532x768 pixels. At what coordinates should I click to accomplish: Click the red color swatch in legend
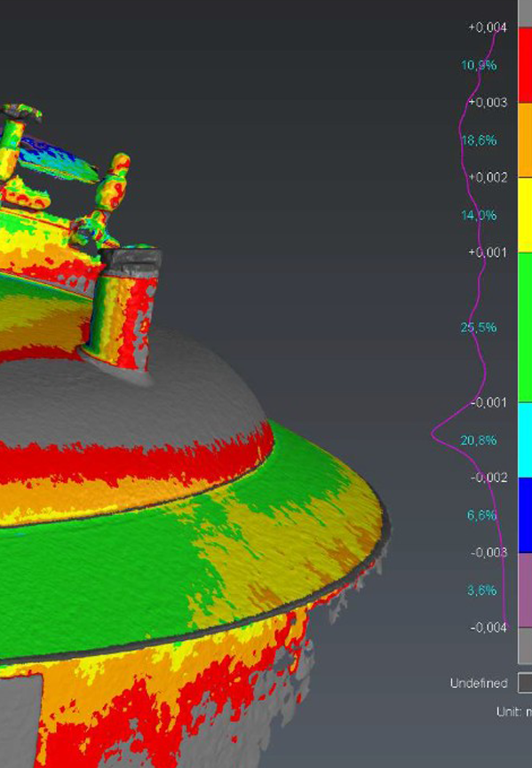click(525, 65)
